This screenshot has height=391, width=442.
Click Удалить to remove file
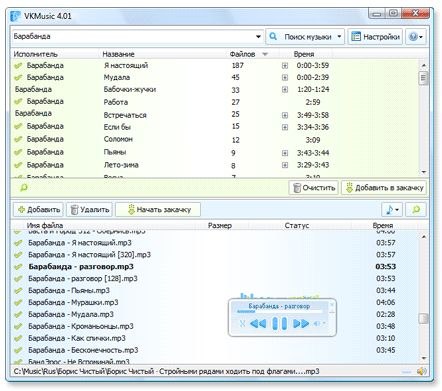click(x=90, y=210)
